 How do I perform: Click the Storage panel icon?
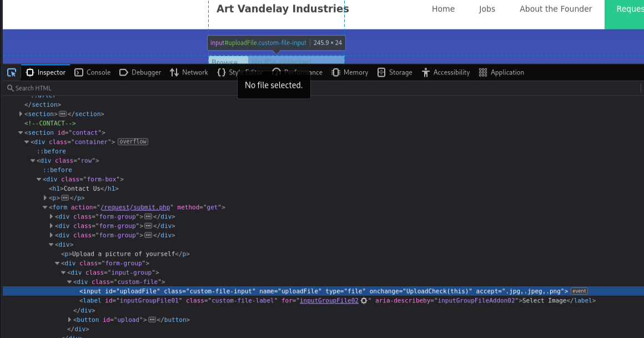(x=381, y=73)
